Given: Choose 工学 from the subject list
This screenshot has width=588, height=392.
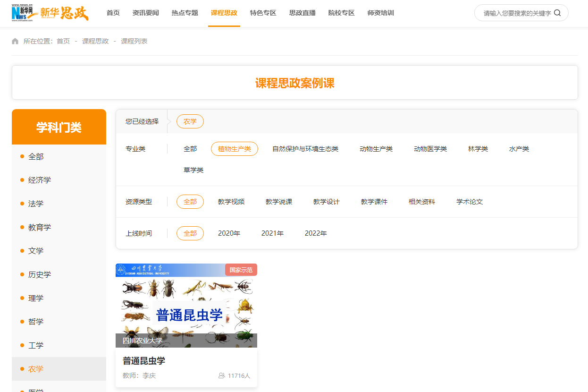Looking at the screenshot, I should (x=36, y=345).
